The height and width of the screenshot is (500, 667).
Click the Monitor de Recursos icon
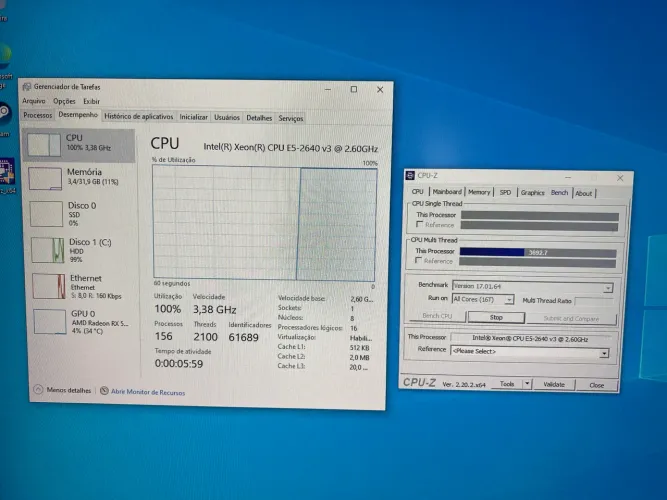pyautogui.click(x=104, y=391)
